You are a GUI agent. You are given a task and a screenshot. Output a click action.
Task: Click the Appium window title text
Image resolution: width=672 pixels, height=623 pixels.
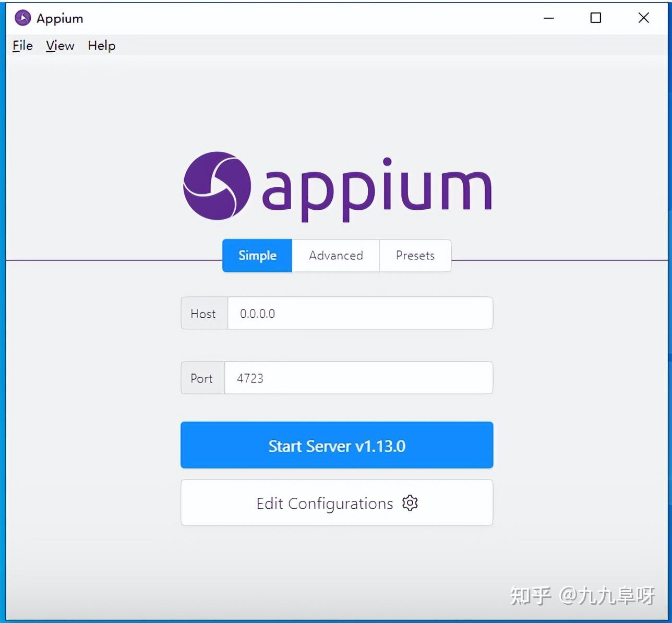tap(59, 18)
